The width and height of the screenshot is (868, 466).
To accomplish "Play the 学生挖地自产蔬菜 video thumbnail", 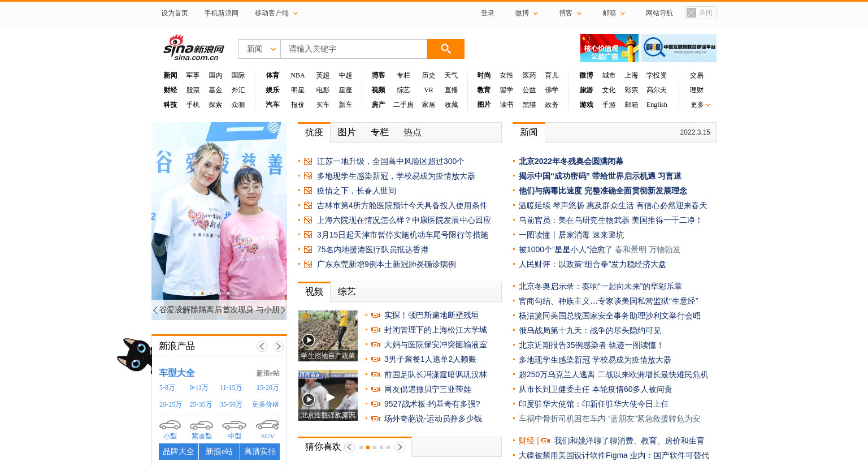I will tap(328, 335).
